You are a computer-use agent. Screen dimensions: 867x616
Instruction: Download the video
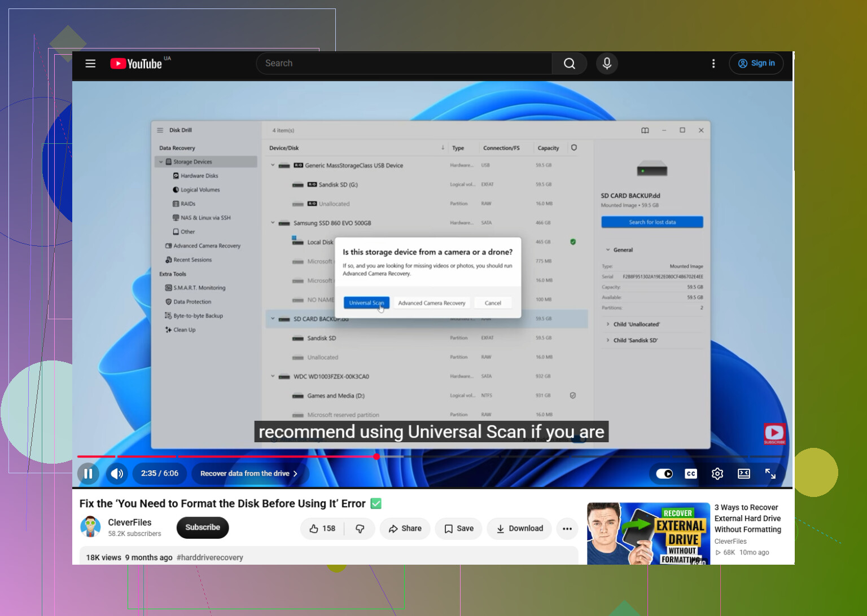click(x=519, y=529)
